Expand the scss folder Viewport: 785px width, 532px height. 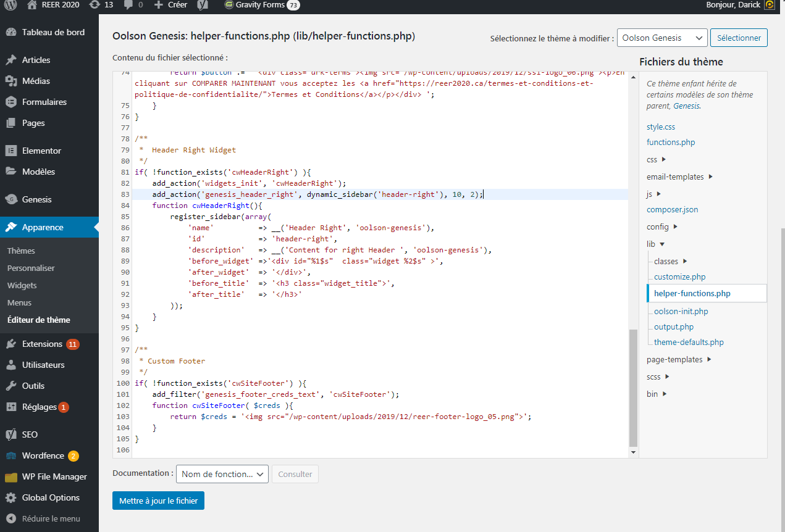(667, 376)
